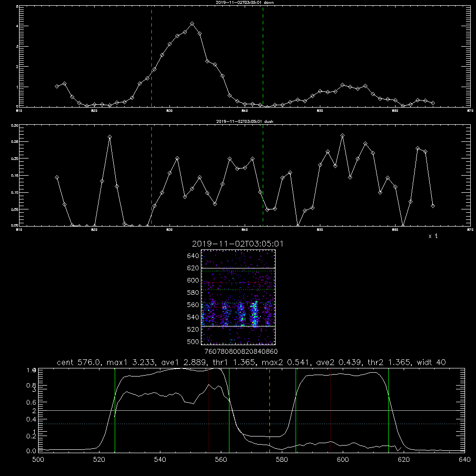Click the blue dotted horizontal line in bottom plot

click(251, 424)
